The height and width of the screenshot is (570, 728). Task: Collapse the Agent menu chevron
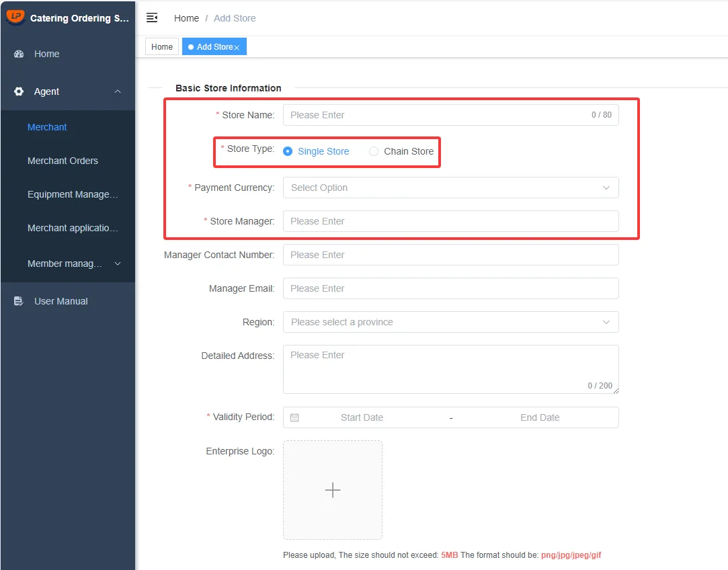[118, 91]
